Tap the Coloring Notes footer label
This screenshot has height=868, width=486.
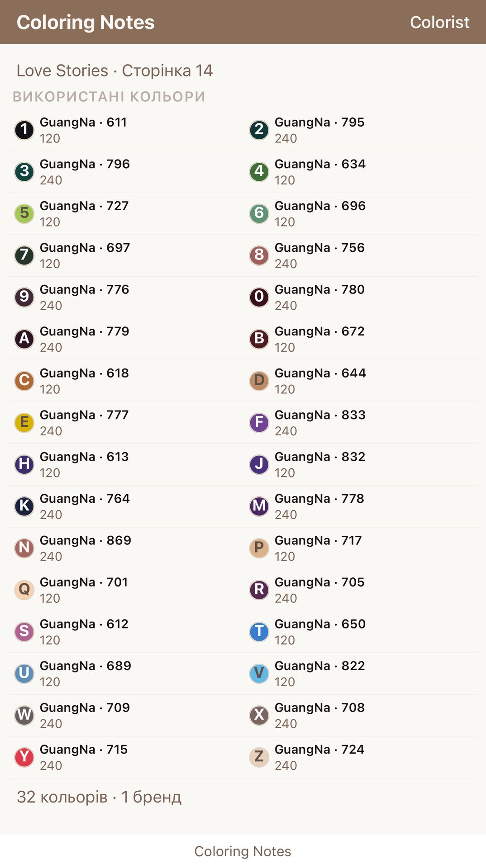(243, 851)
